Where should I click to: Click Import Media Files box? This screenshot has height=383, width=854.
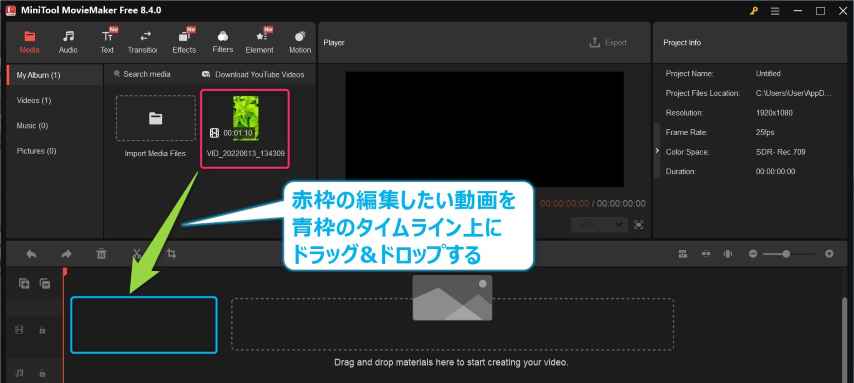tap(155, 119)
